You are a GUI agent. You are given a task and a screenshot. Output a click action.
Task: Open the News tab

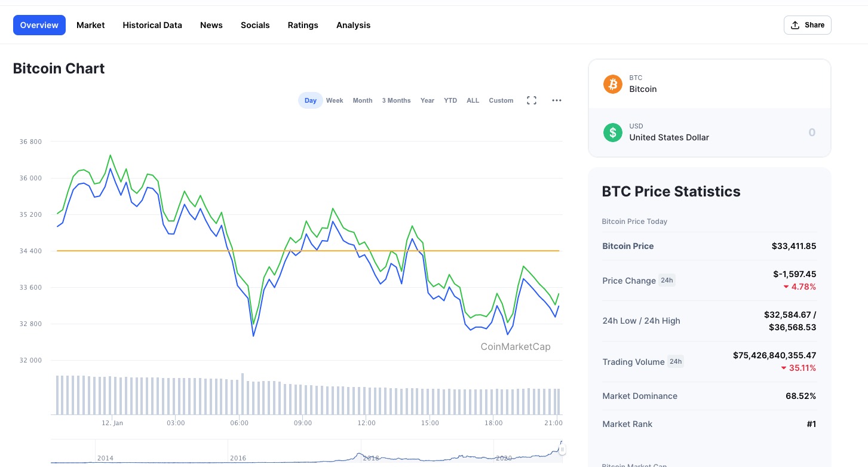pyautogui.click(x=211, y=25)
